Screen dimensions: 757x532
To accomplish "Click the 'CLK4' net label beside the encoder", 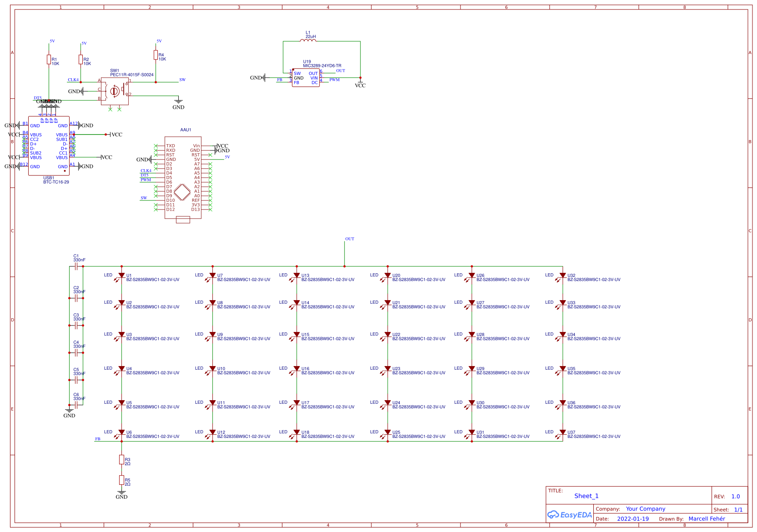I will [73, 80].
